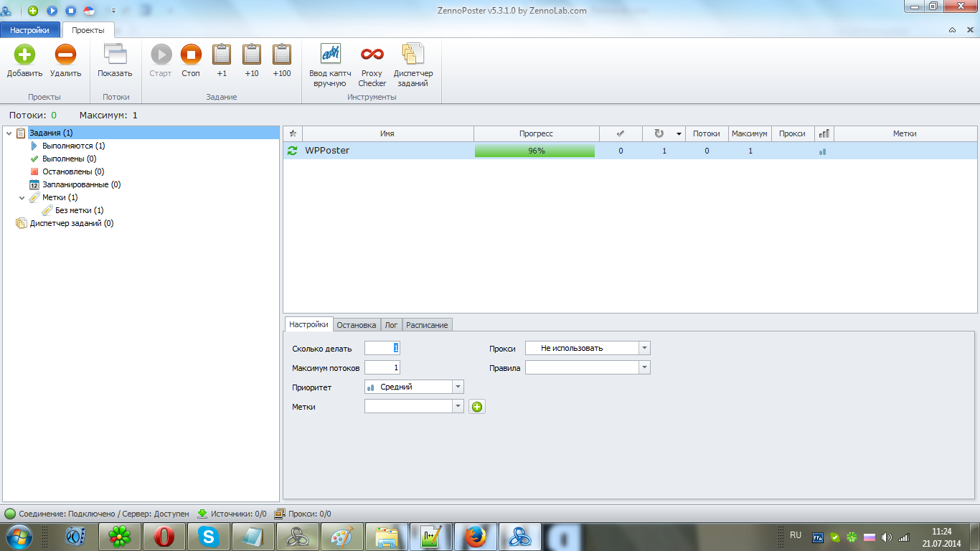The width and height of the screenshot is (980, 551).
Task: Collapse the ribbon with the chevron
Action: pos(952,30)
